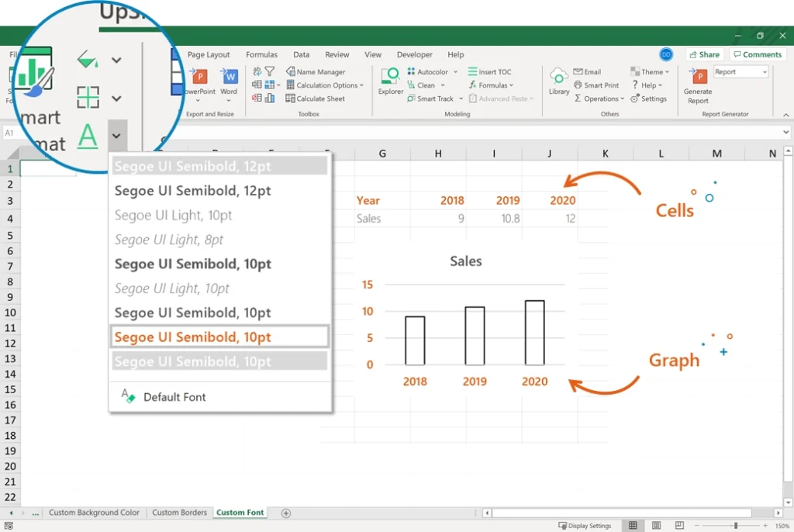Switch to the Formulas ribbon tab
This screenshot has width=794, height=532.
click(261, 54)
